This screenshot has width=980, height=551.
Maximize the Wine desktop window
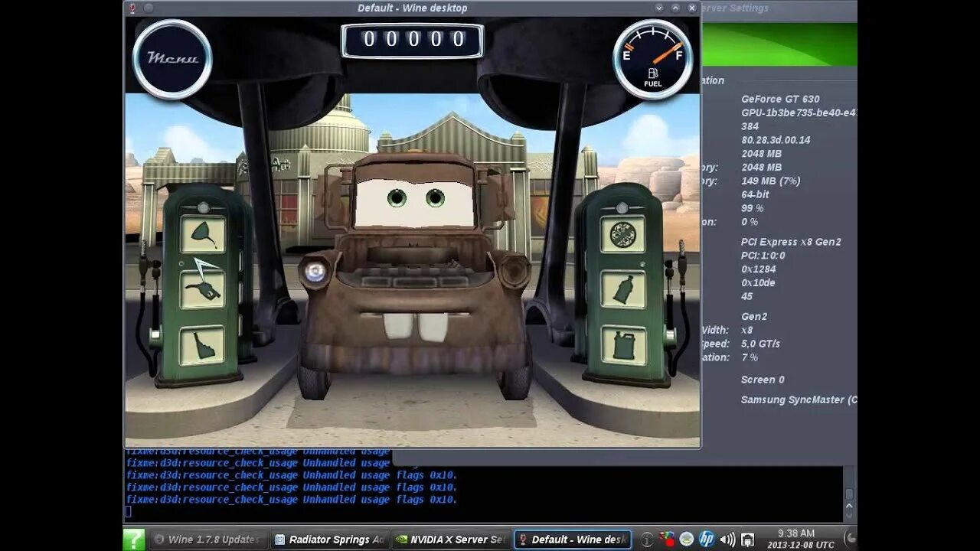tap(675, 8)
